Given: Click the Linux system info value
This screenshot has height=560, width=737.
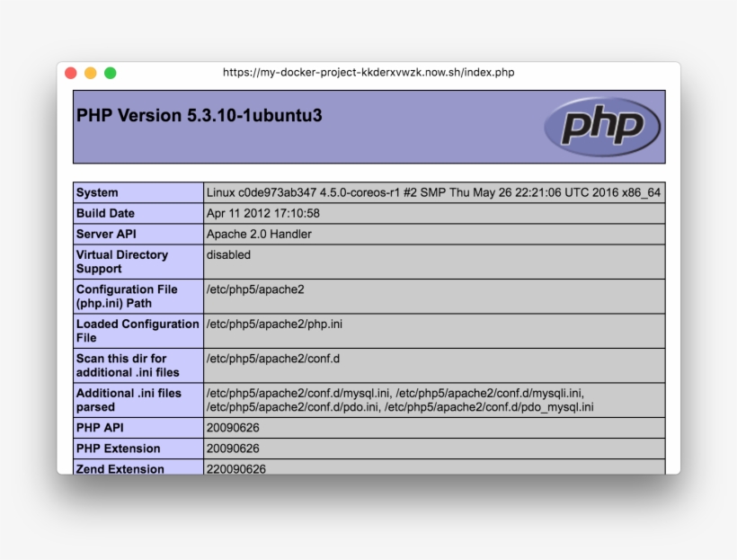Looking at the screenshot, I should (433, 192).
